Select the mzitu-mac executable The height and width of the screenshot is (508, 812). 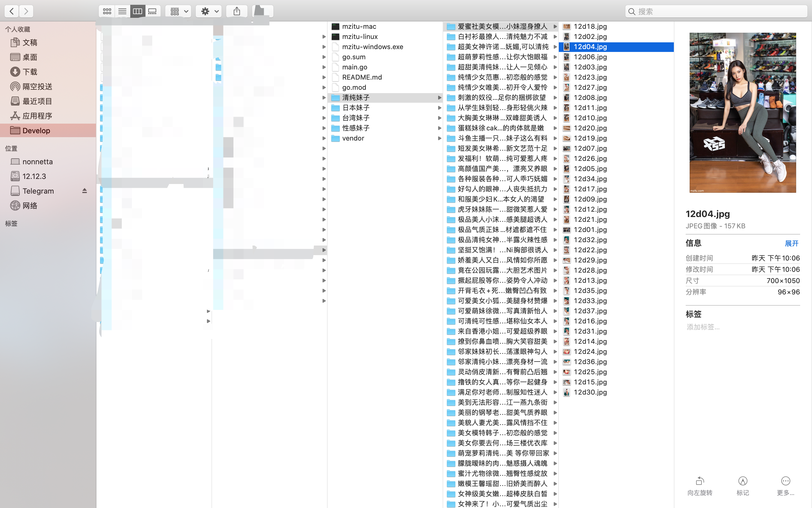(385, 27)
